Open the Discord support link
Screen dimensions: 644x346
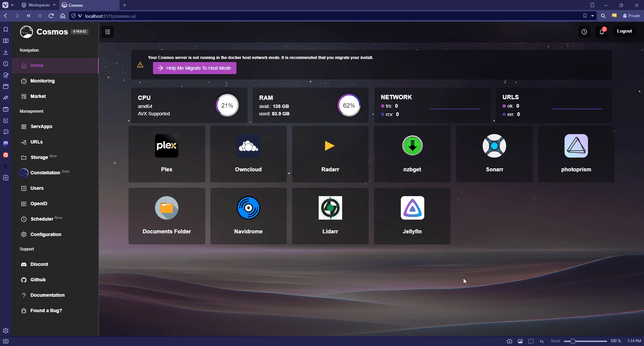(x=55, y=264)
